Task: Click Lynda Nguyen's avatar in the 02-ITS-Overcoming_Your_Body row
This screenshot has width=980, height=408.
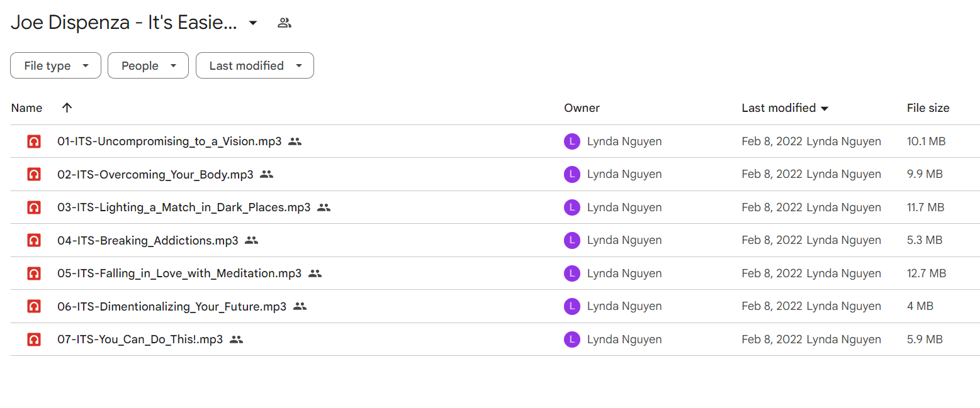Action: coord(572,174)
